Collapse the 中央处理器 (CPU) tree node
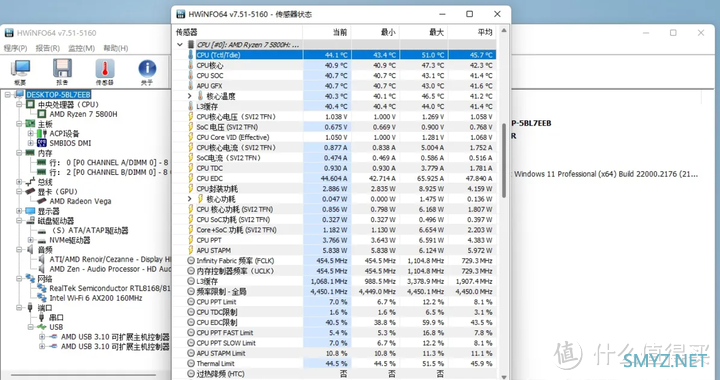This screenshot has width=720, height=380. pyautogui.click(x=19, y=105)
